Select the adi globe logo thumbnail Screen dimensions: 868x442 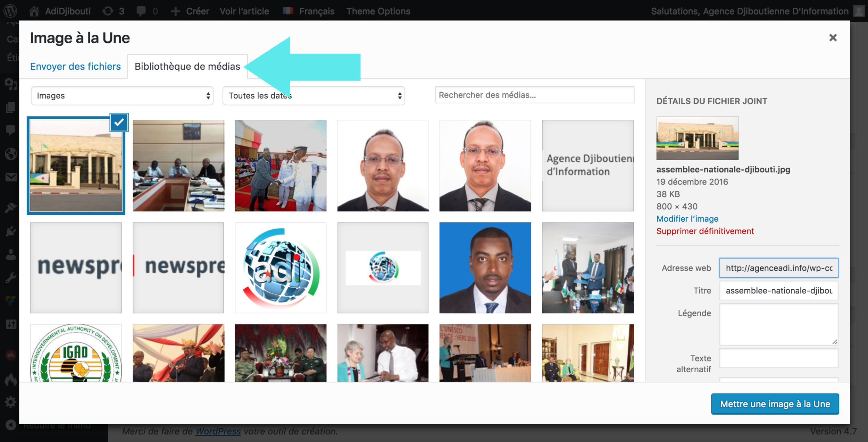(280, 268)
